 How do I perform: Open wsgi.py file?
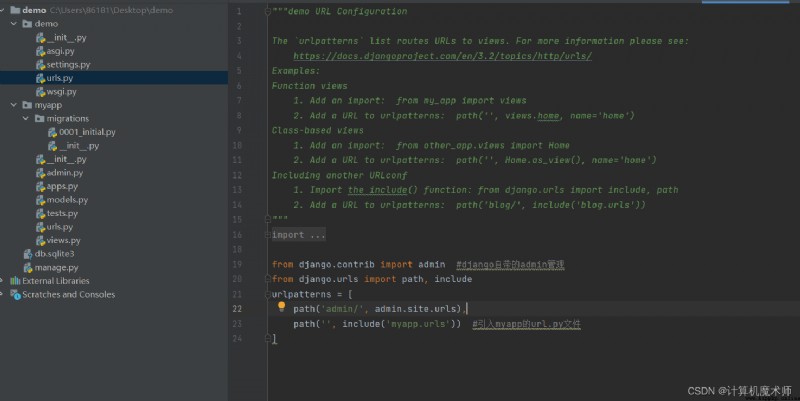61,91
